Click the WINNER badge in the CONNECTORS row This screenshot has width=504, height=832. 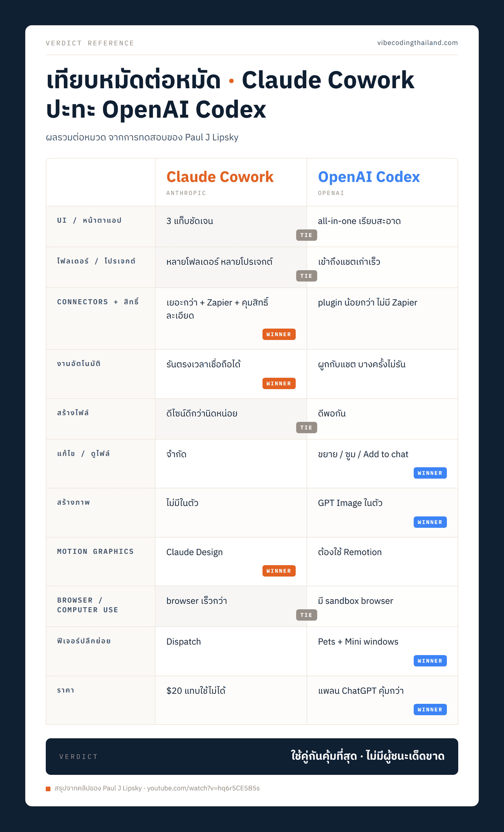[x=279, y=334]
